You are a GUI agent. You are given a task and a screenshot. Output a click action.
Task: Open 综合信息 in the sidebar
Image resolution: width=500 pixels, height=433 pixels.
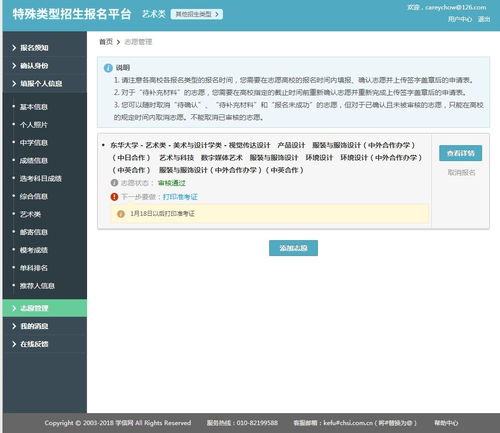point(34,196)
